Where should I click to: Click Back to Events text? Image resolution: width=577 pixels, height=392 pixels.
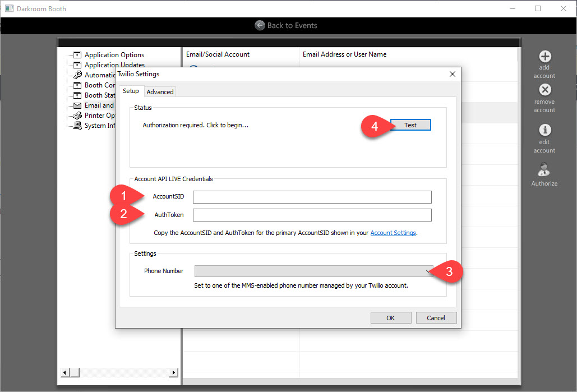click(292, 25)
